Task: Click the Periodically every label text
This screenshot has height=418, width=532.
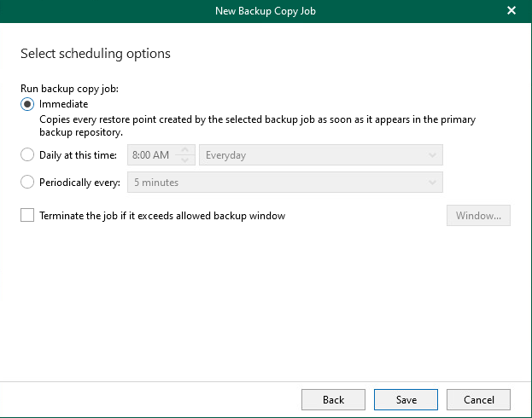Action: pyautogui.click(x=79, y=183)
